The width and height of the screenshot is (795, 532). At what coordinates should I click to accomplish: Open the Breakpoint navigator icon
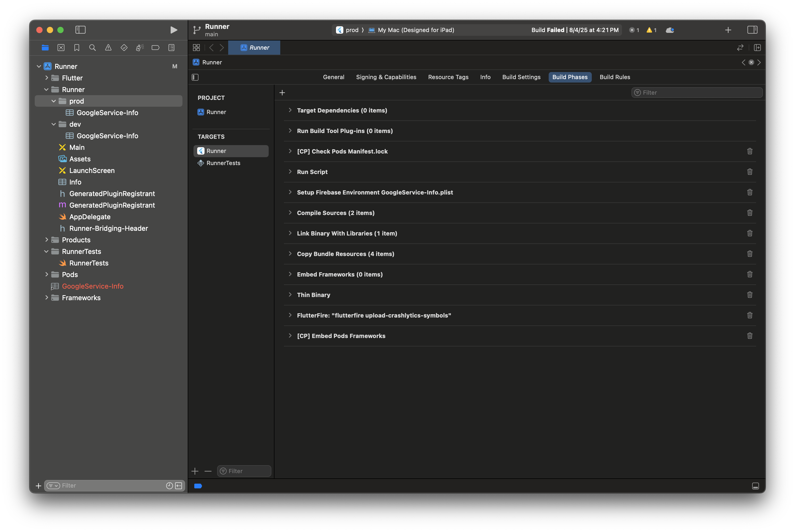155,48
